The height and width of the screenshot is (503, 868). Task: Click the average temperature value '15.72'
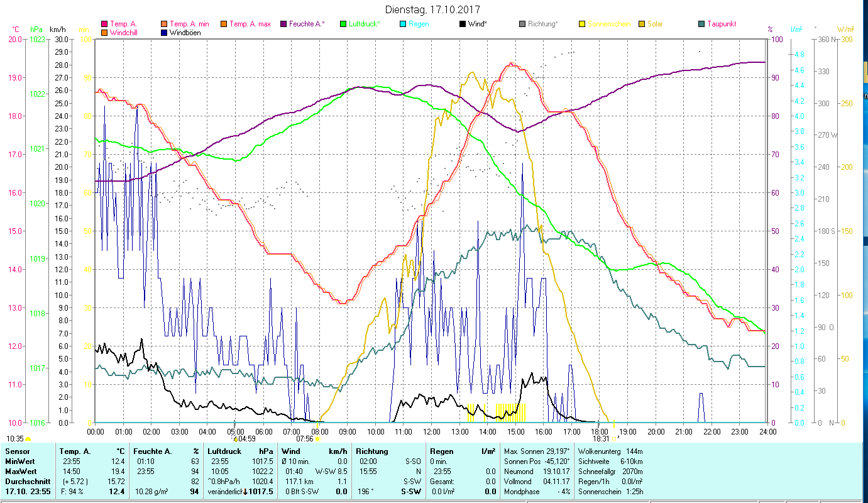[116, 482]
